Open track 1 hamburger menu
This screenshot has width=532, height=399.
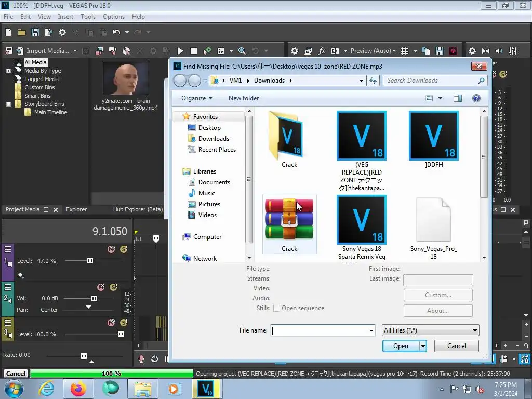(8, 250)
